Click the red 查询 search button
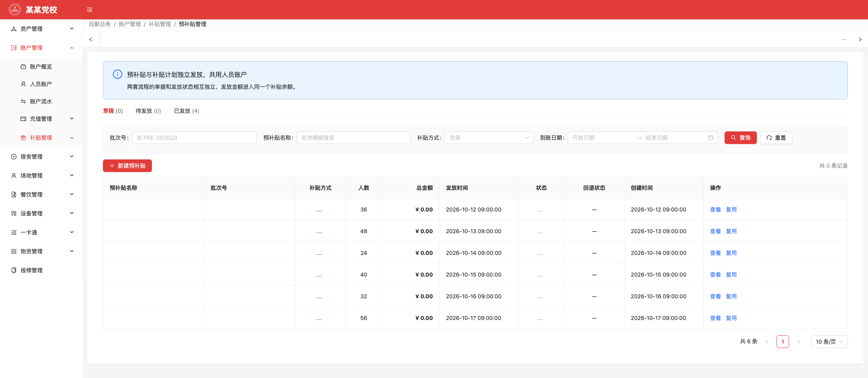 (741, 138)
